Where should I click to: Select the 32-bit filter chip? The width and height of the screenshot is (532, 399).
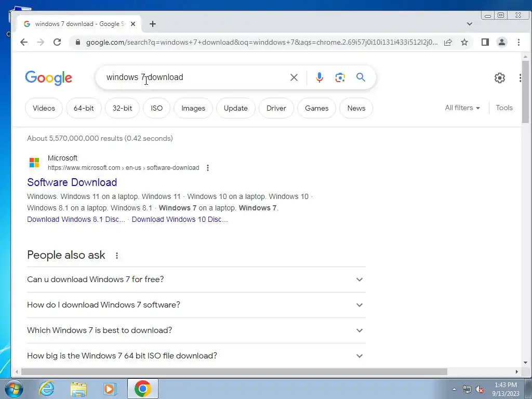pyautogui.click(x=123, y=108)
